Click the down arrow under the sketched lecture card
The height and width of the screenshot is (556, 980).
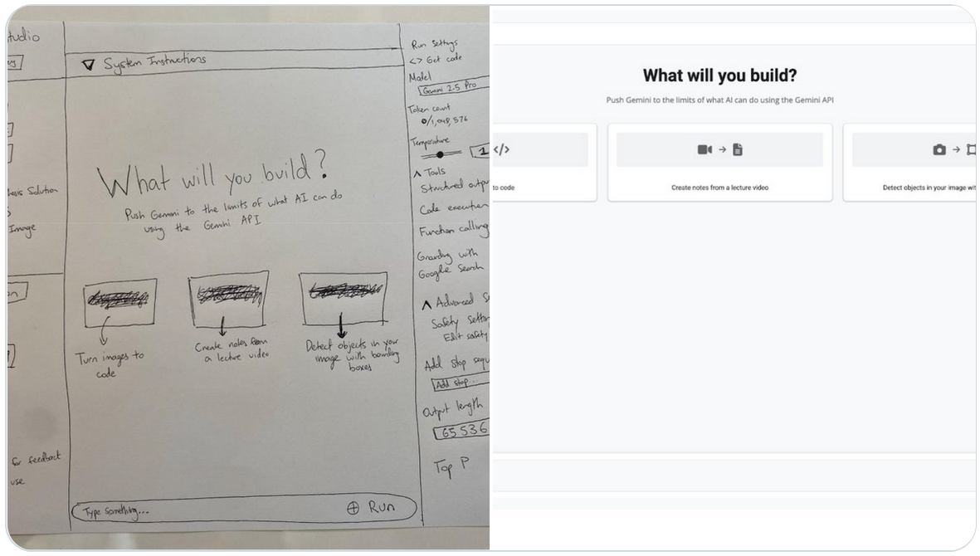point(222,327)
